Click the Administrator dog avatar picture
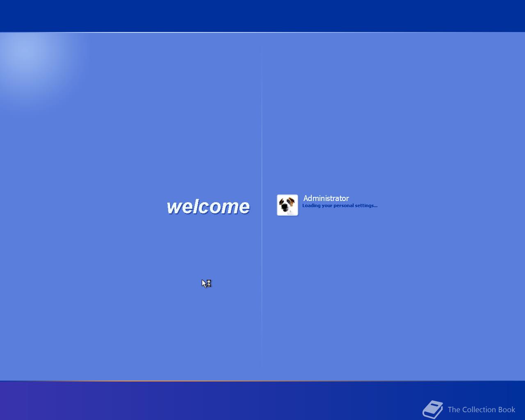 (x=287, y=205)
